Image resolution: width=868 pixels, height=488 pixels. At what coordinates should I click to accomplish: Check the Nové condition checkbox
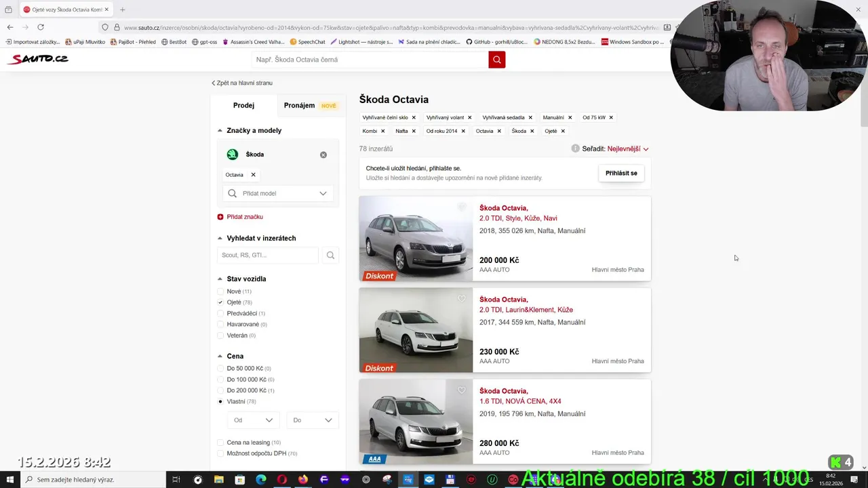point(220,291)
